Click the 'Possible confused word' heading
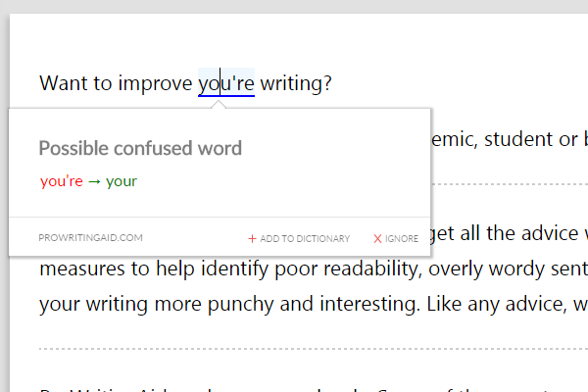 point(140,148)
